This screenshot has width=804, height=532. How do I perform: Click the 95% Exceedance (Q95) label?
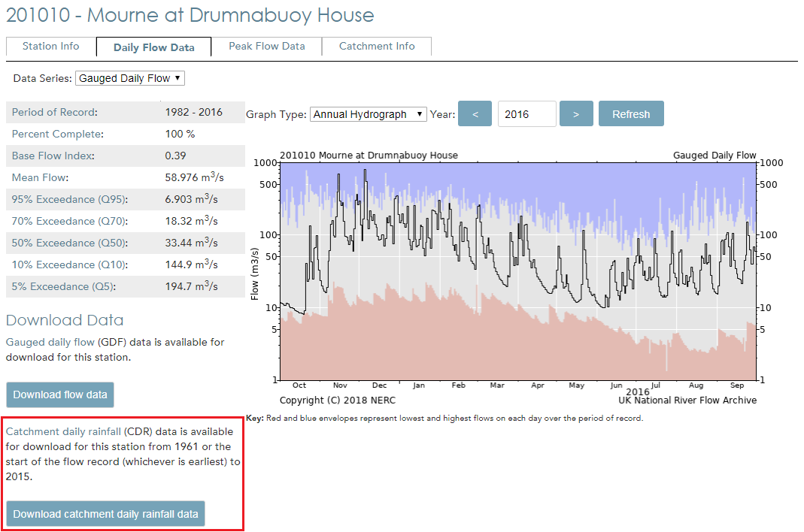point(70,199)
